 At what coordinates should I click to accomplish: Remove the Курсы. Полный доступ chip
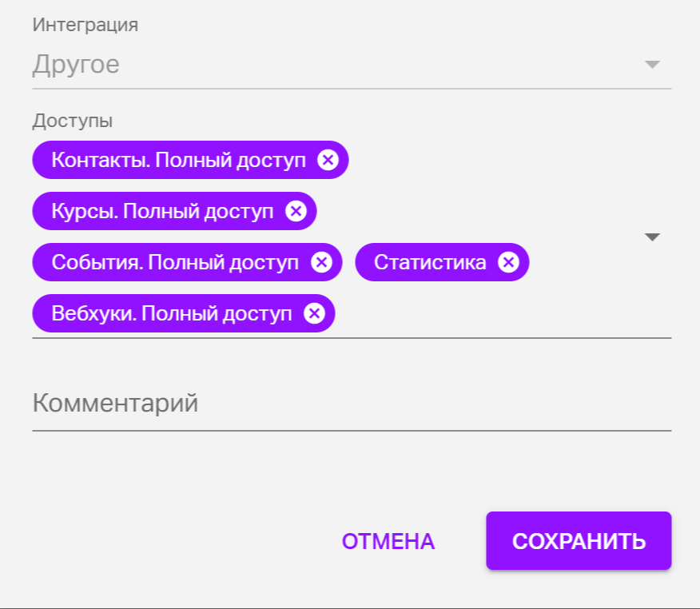[x=296, y=211]
